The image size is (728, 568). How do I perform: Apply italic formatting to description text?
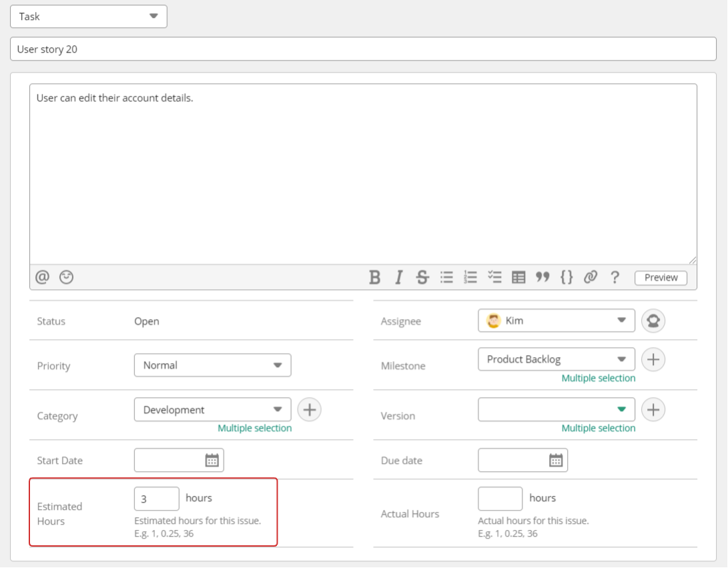(398, 277)
